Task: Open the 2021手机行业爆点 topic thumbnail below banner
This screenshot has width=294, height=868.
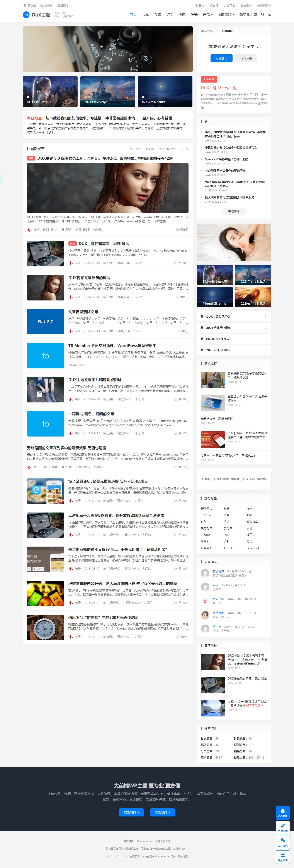Action: click(107, 91)
